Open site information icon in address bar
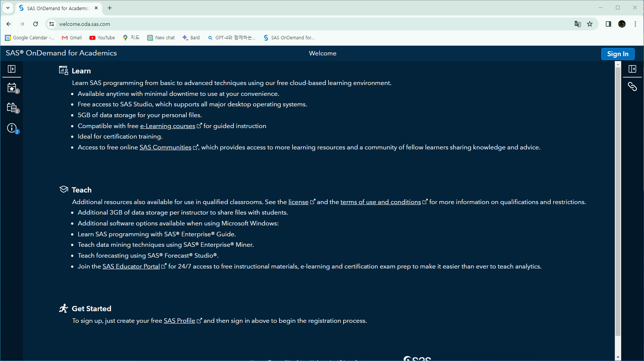 pyautogui.click(x=52, y=24)
